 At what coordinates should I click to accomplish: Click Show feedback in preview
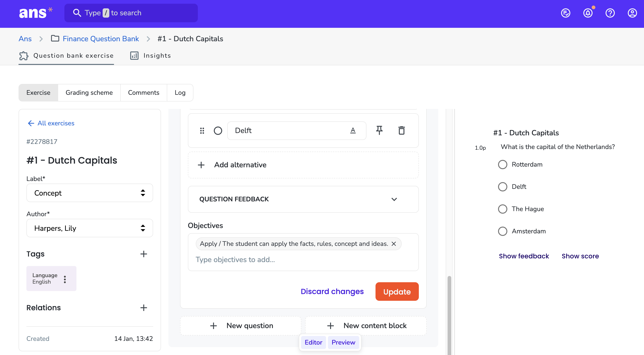(524, 256)
